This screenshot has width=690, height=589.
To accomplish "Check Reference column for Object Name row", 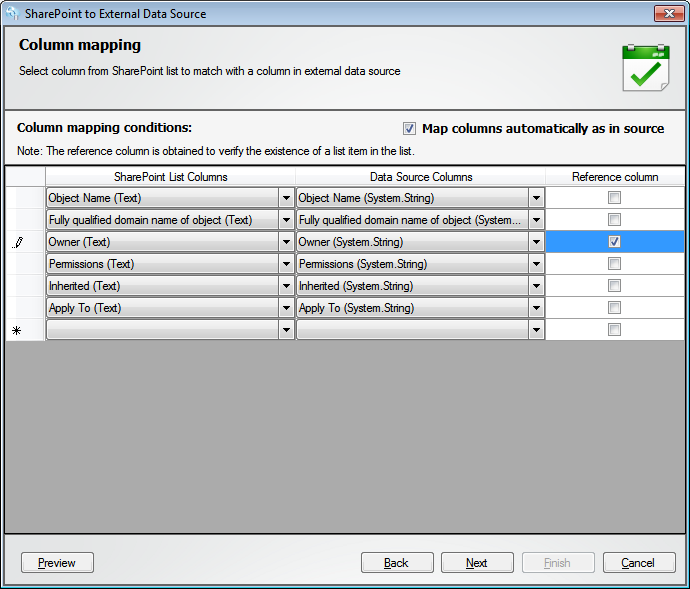I will point(614,198).
